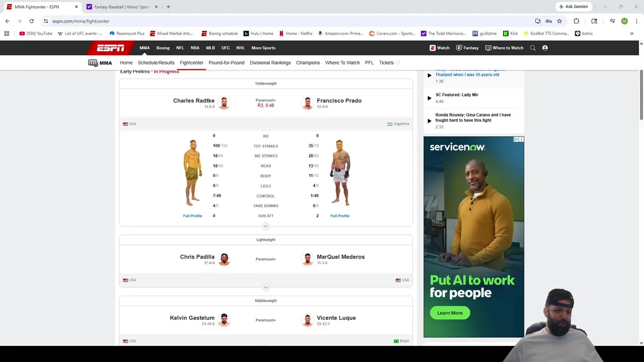Screen dimensions: 644x362
Task: Click Francisco Prado's headshot
Action: point(307,103)
